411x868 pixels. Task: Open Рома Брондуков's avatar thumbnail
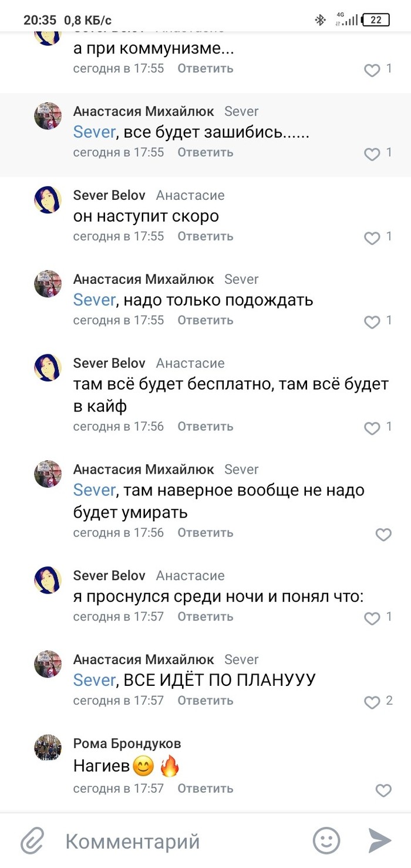pos(48,747)
